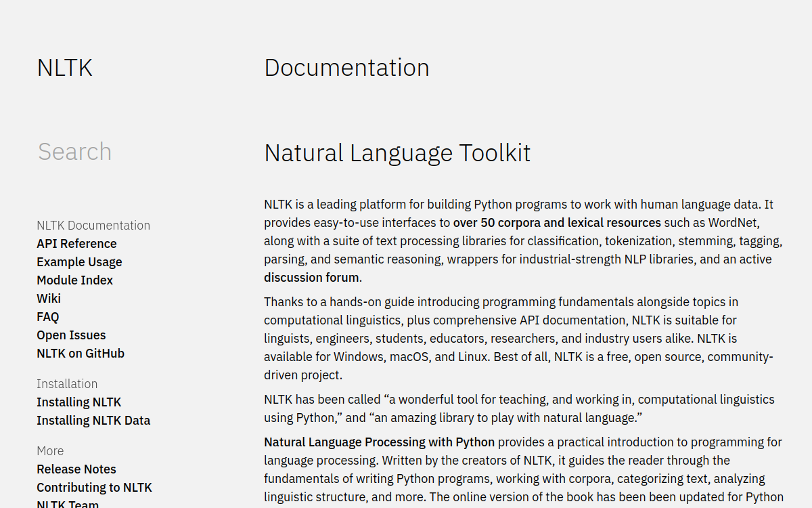
Task: Click the 'NLTK Documentation' sidebar section caption
Action: tap(93, 226)
